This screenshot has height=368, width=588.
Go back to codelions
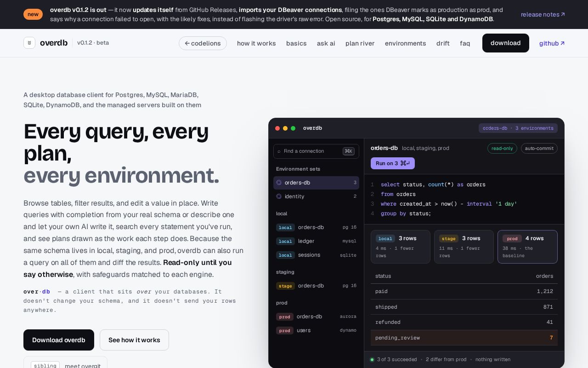click(x=203, y=43)
